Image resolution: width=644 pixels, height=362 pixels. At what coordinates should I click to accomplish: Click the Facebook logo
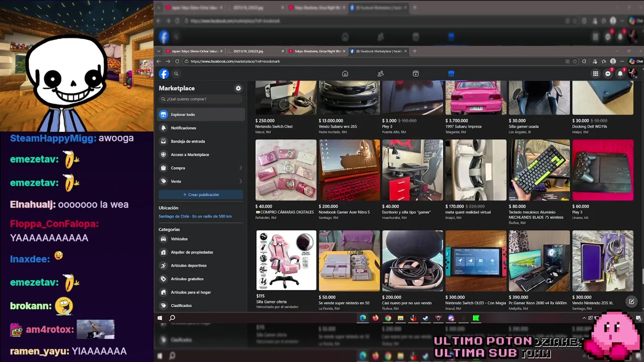tap(164, 74)
